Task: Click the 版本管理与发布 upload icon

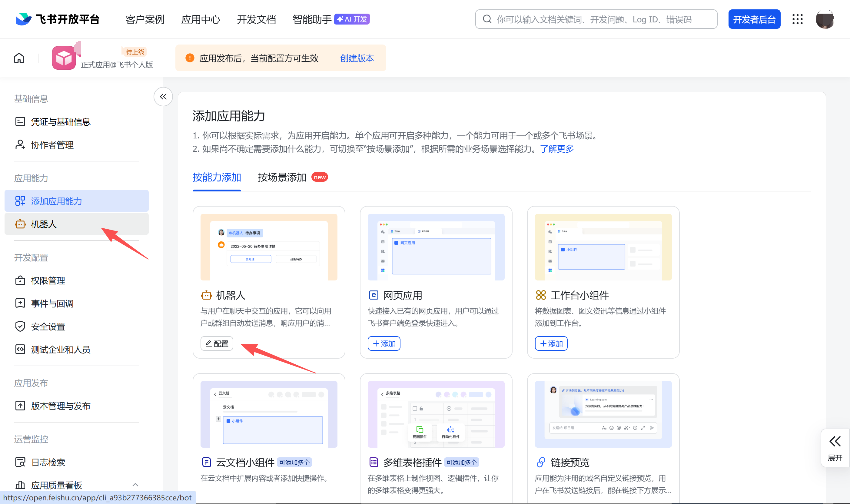Action: pos(20,406)
